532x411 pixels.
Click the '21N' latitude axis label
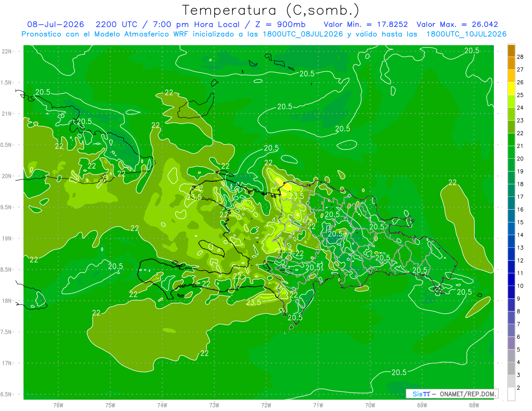pyautogui.click(x=7, y=114)
